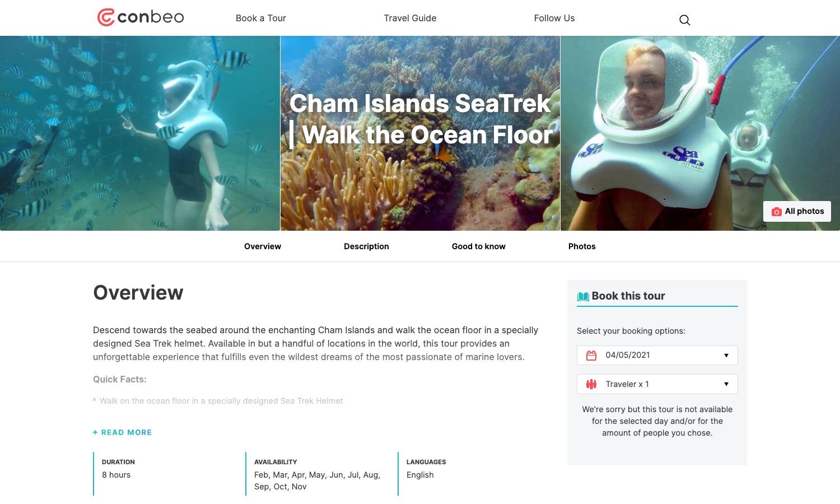This screenshot has height=504, width=840.
Task: Jump to the Good to know section
Action: [x=479, y=246]
